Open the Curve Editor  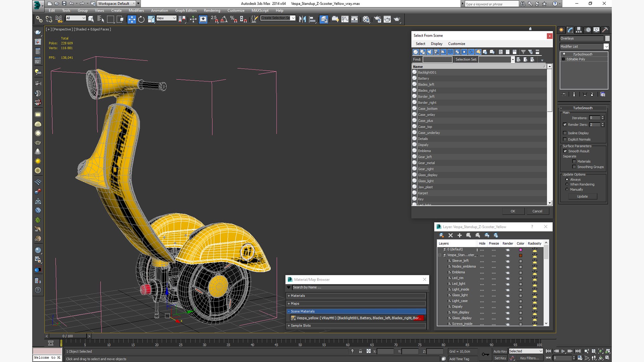pos(345,19)
